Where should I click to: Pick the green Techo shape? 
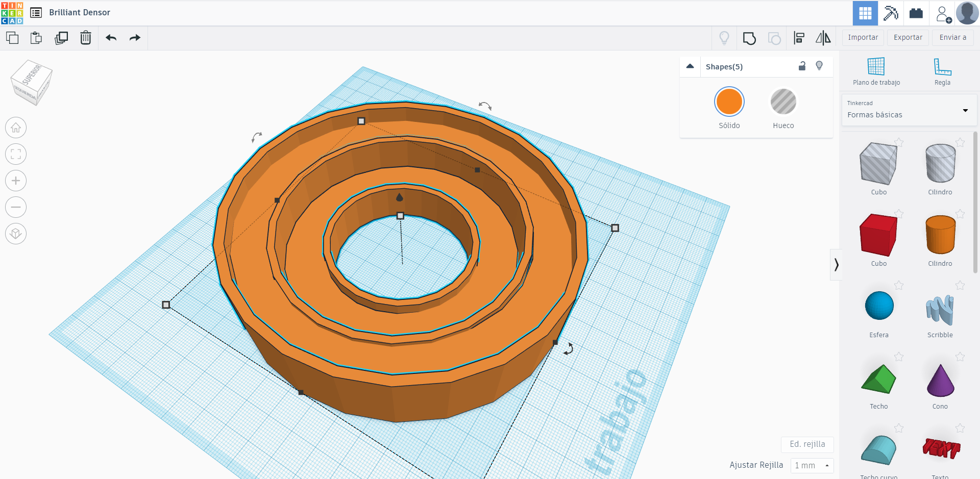[x=878, y=379]
